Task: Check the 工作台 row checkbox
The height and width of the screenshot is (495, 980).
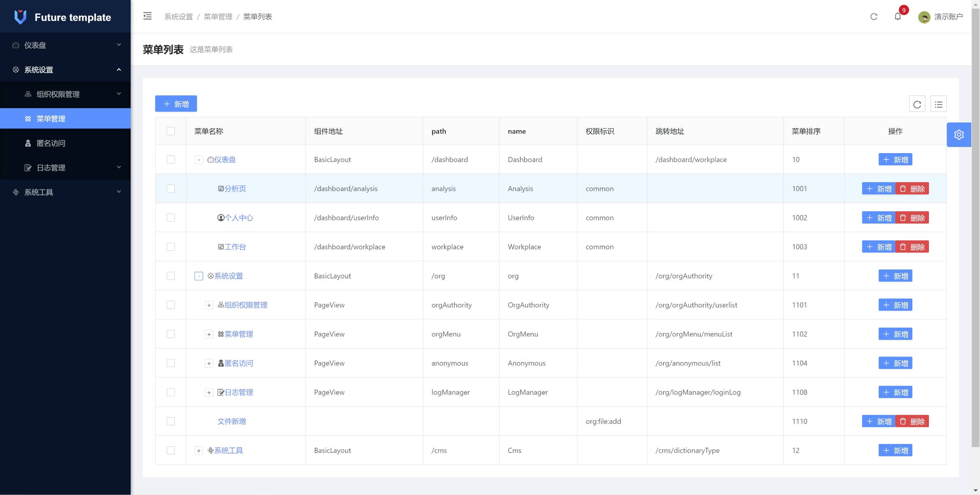Action: pos(170,247)
